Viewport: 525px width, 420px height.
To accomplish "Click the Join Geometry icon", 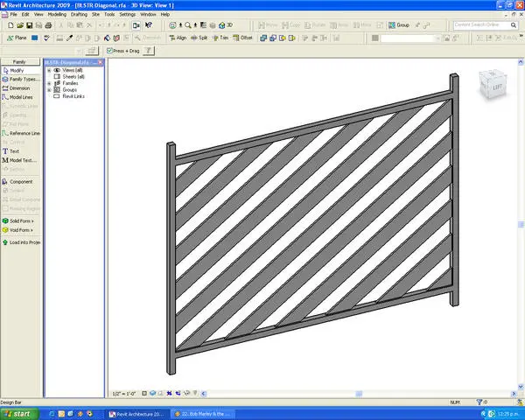I will coord(263,38).
